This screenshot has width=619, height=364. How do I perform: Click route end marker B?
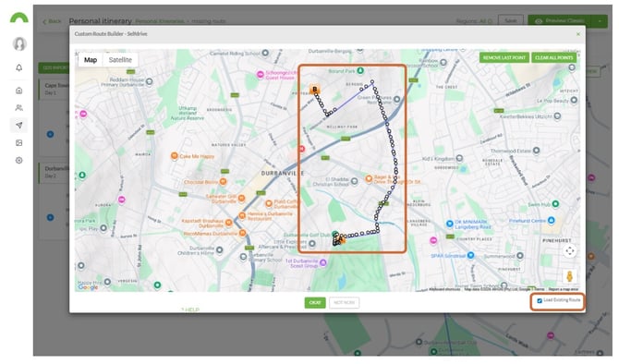click(315, 90)
